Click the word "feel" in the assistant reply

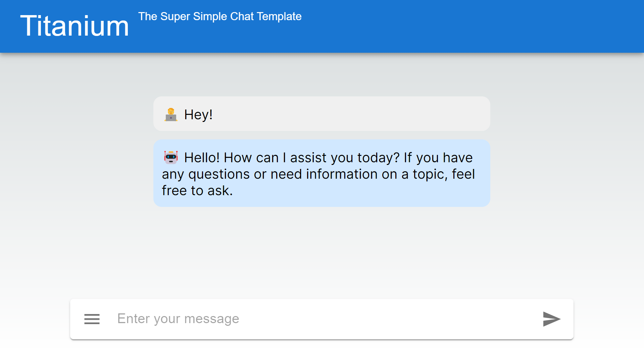463,174
